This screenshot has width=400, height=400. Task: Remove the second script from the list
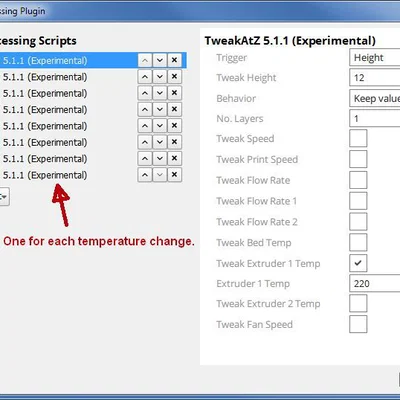pos(174,77)
